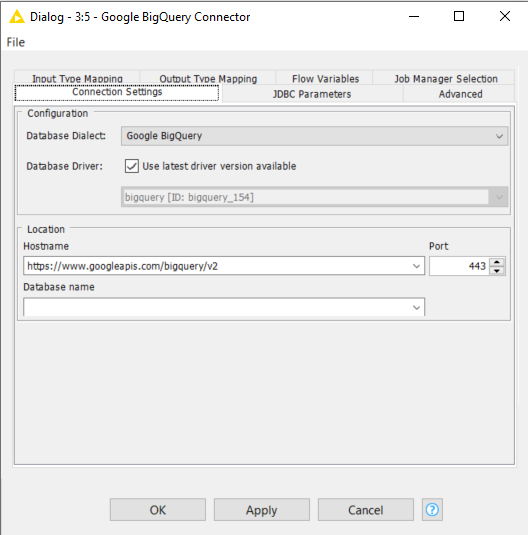Screen dimensions: 528x535
Task: Open the Input Type Mapping tab
Action: [77, 78]
